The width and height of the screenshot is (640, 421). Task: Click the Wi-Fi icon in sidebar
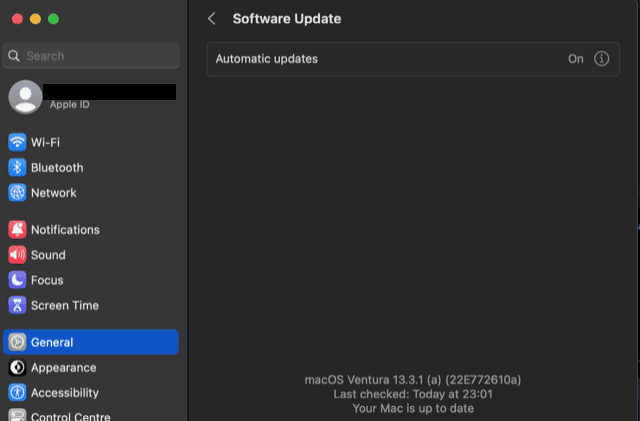coord(17,142)
